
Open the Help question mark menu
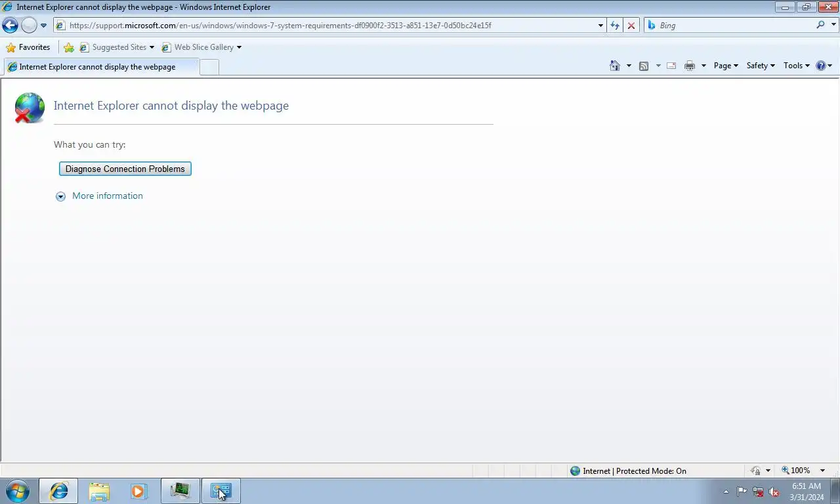pos(824,66)
